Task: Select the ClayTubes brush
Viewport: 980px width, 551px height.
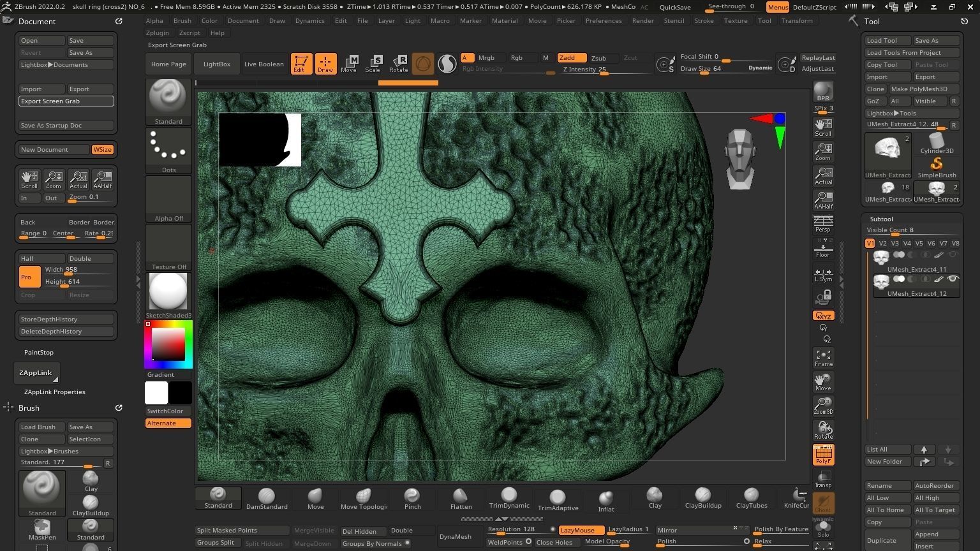Action: 752,499
